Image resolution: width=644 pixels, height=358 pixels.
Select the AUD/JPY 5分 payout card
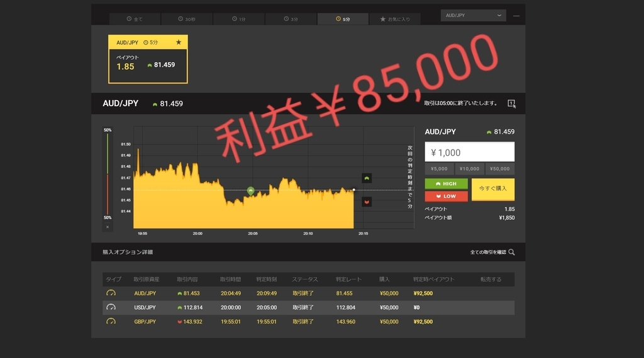(x=148, y=59)
